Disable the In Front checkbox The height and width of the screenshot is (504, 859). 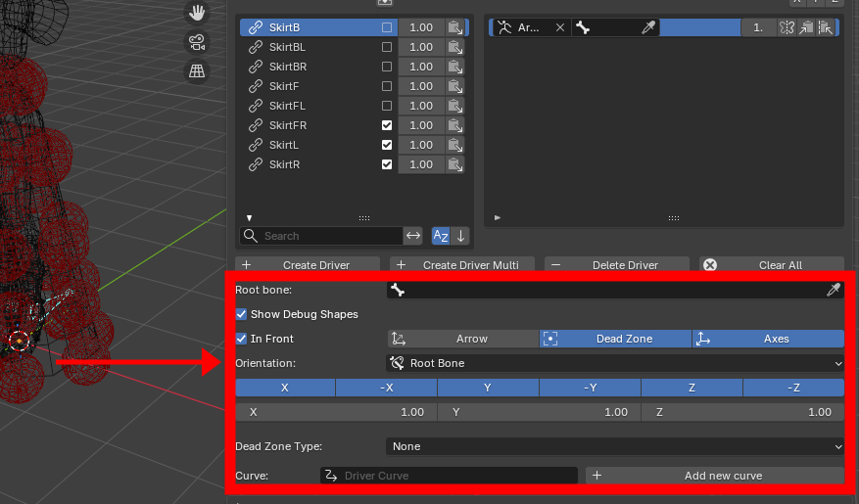241,339
